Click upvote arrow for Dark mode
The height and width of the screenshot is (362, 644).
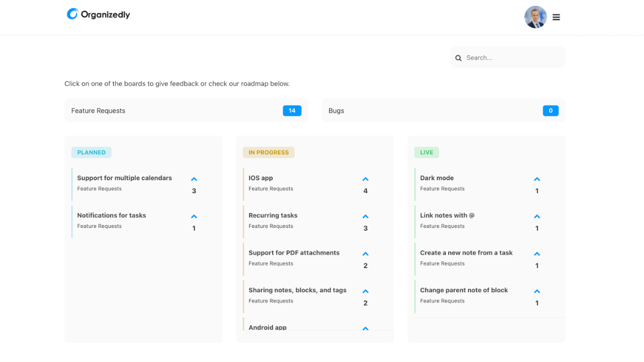click(537, 180)
